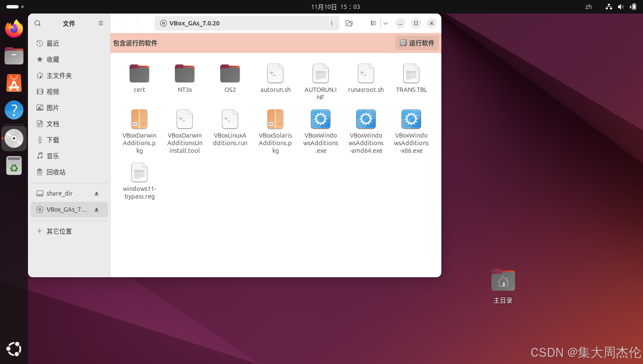Open the Files hamburger menu
Viewport: 643px width, 364px height.
tap(101, 23)
